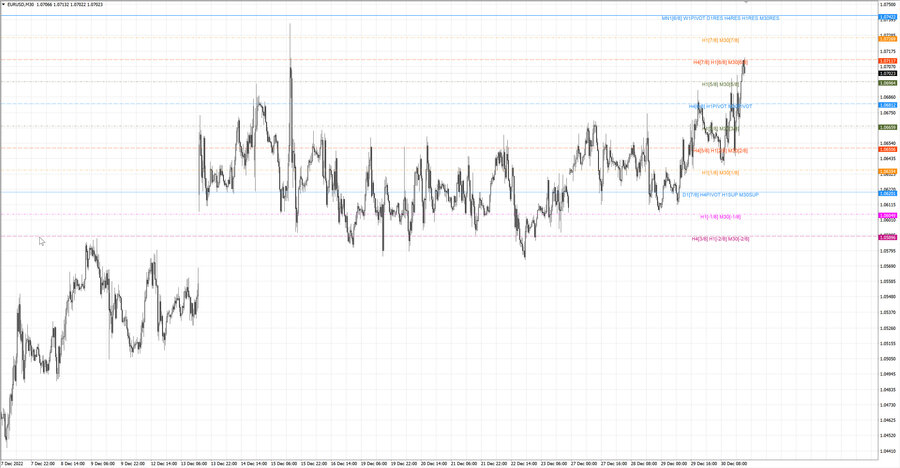The width and height of the screenshot is (900, 468).
Task: Select the red H4[5/8] H1[2/8] level label
Action: (x=720, y=150)
